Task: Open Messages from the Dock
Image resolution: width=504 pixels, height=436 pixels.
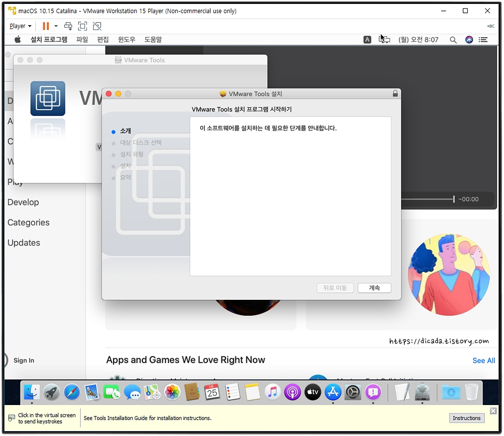Action: [132, 392]
